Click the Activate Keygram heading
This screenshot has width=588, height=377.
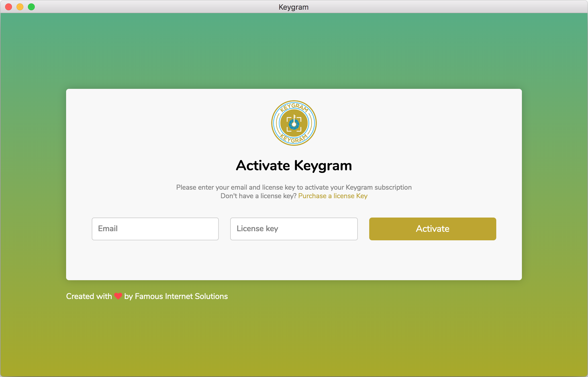(294, 165)
